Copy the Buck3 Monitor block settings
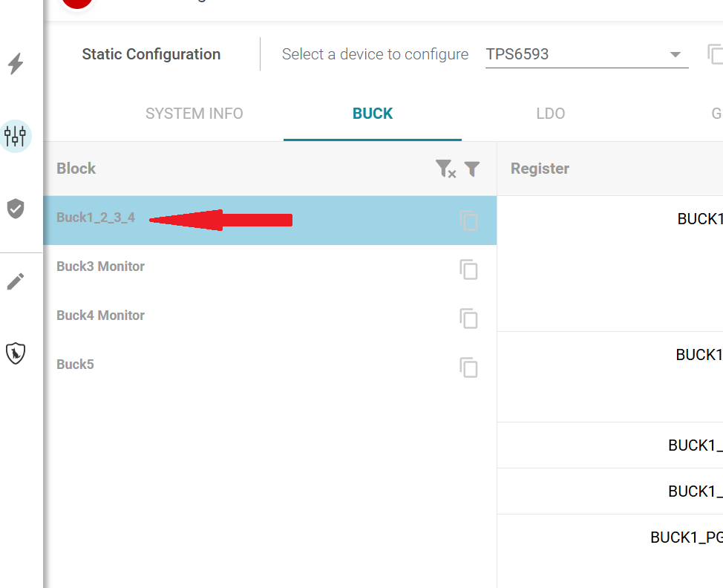 (468, 269)
